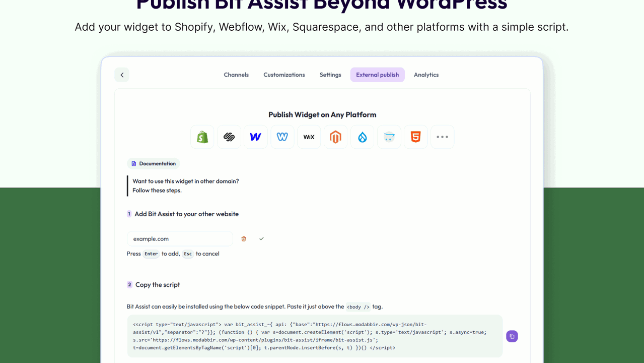Click the back arrow button

(x=122, y=75)
